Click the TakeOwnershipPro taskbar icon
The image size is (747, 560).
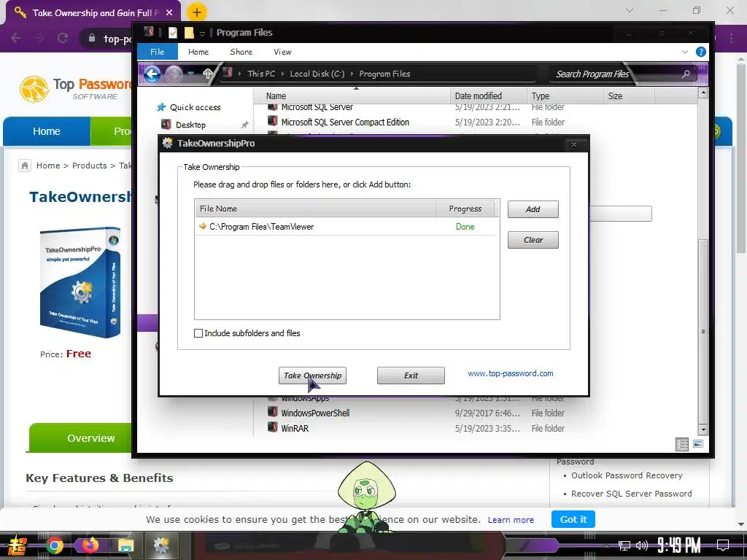[x=161, y=545]
